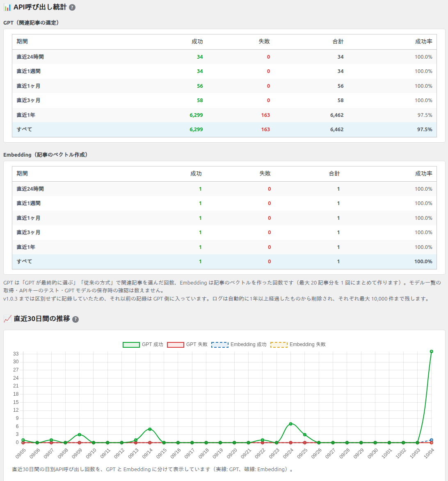Click 直近24時間 label in GPT table
The width and height of the screenshot is (448, 481).
[30, 57]
